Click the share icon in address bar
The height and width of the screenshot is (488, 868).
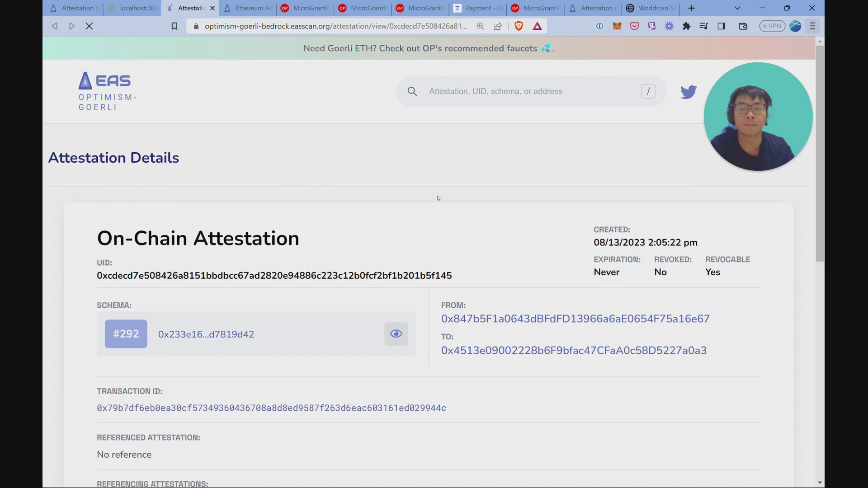coord(498,26)
